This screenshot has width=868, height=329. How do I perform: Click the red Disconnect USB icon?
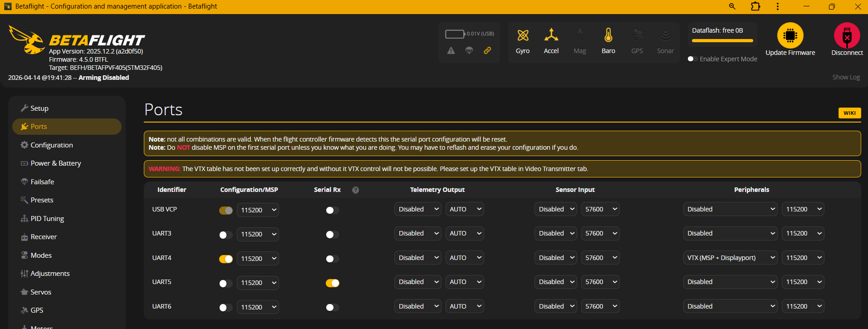pos(847,35)
